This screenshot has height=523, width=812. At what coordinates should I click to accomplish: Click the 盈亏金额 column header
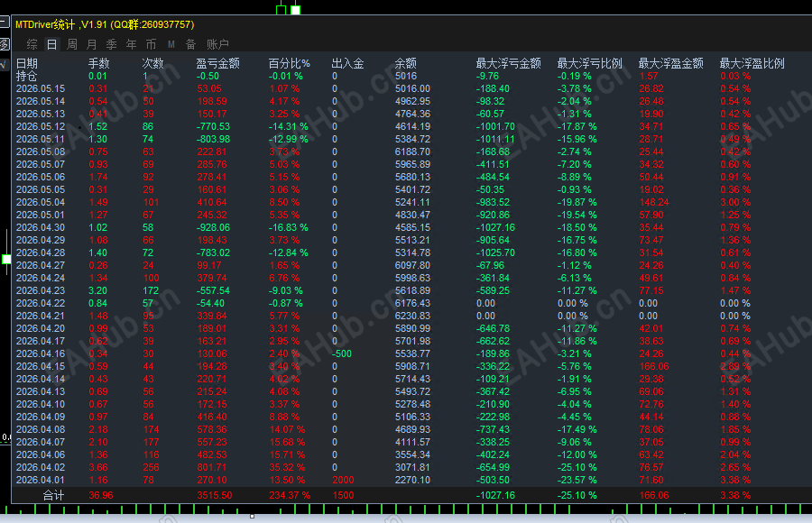click(218, 63)
